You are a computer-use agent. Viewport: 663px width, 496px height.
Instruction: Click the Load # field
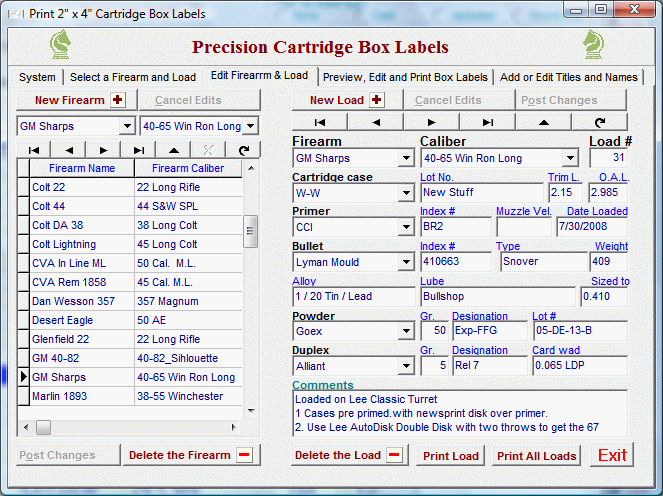[608, 158]
